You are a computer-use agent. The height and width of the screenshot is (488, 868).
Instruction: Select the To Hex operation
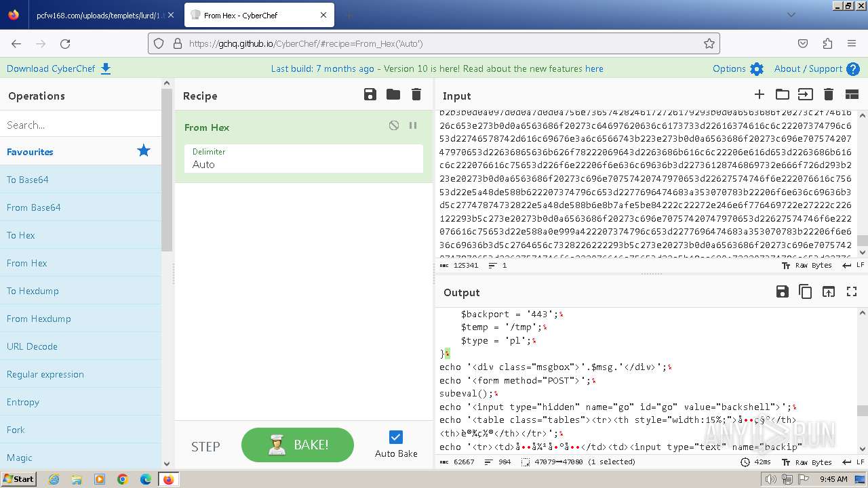81,235
